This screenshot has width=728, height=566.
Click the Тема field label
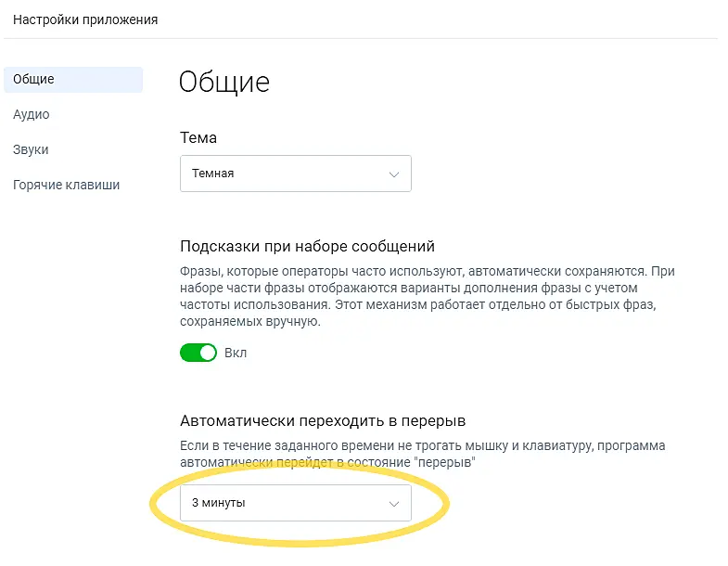coord(198,137)
